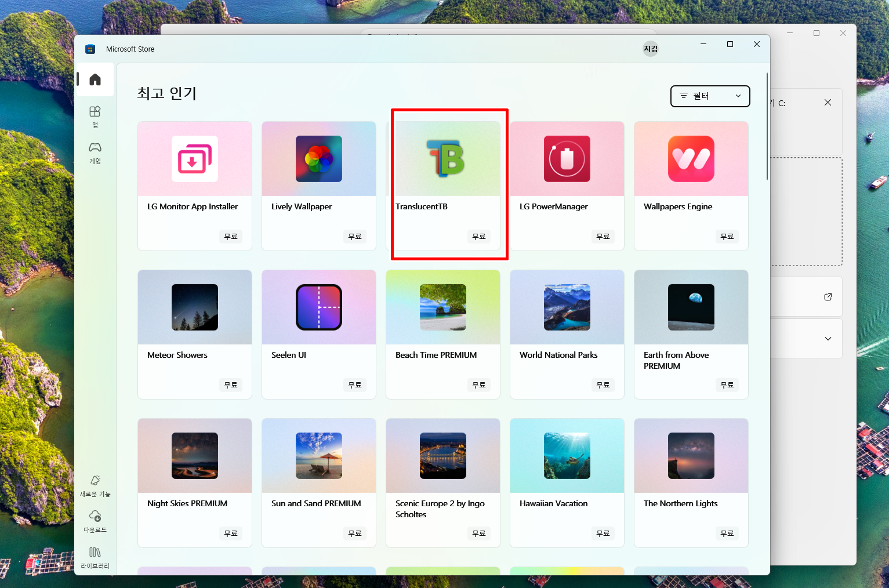Expand the chevron in background window
The width and height of the screenshot is (889, 588).
828,339
